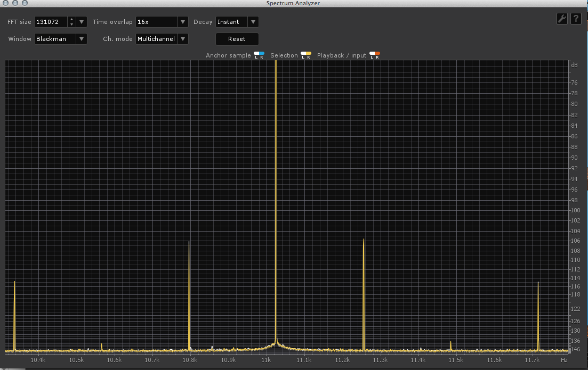Click the "10.4k" frequency axis label
Screen dimensions: 588x370
pyautogui.click(x=38, y=360)
